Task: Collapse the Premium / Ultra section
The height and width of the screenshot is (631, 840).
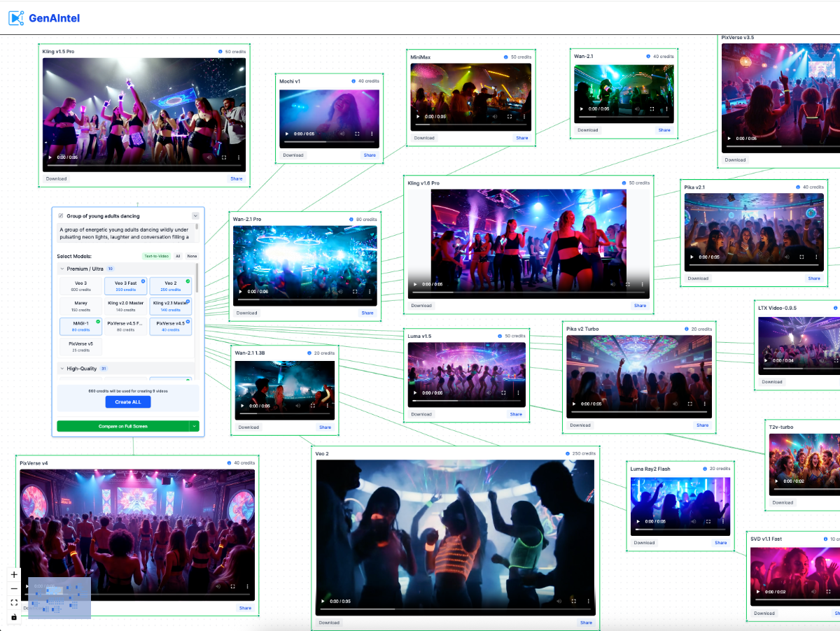Action: 62,269
